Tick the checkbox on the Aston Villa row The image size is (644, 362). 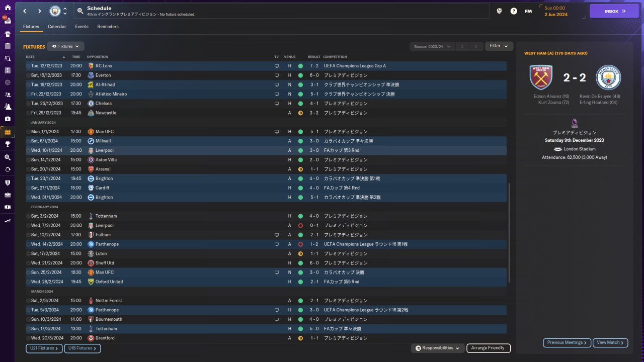(28, 160)
